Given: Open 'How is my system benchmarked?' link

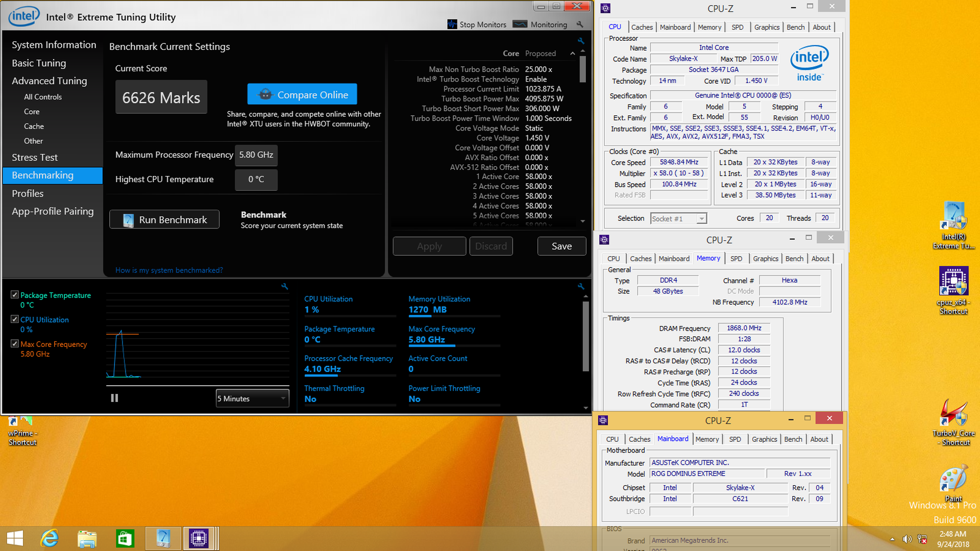Looking at the screenshot, I should pyautogui.click(x=169, y=270).
